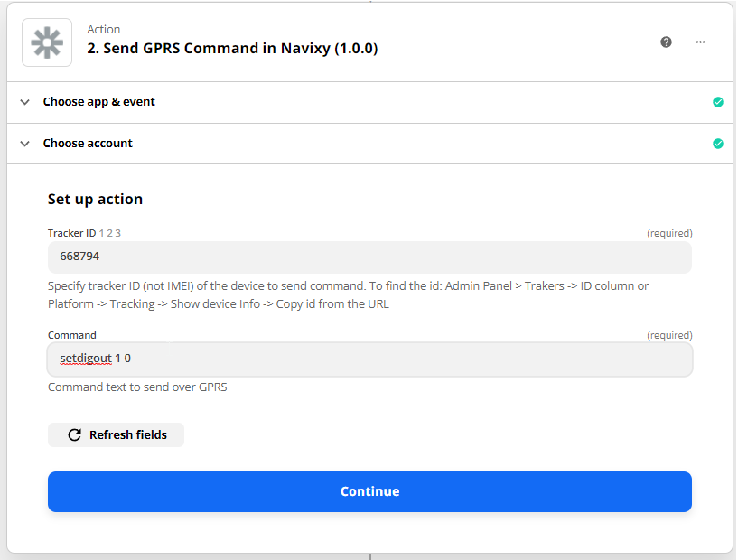Click the Specify tracker ID help description
The height and width of the screenshot is (560, 738).
[349, 295]
